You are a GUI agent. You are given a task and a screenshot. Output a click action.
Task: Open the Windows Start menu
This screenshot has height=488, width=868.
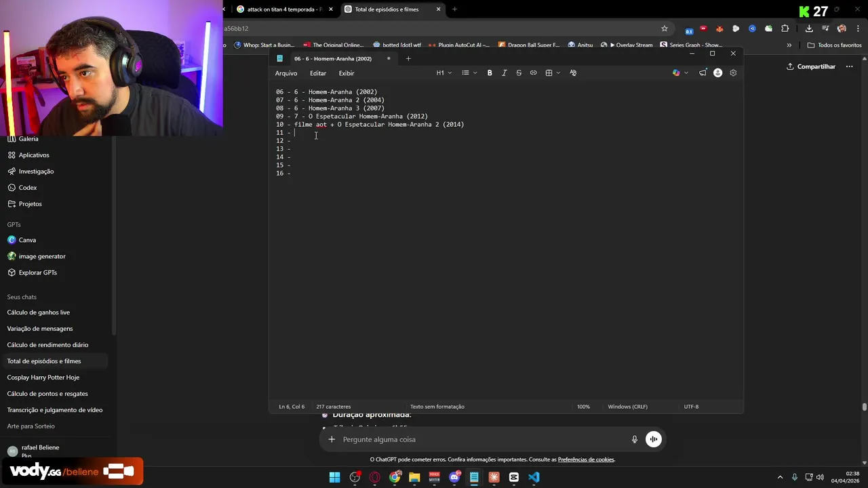[334, 477]
